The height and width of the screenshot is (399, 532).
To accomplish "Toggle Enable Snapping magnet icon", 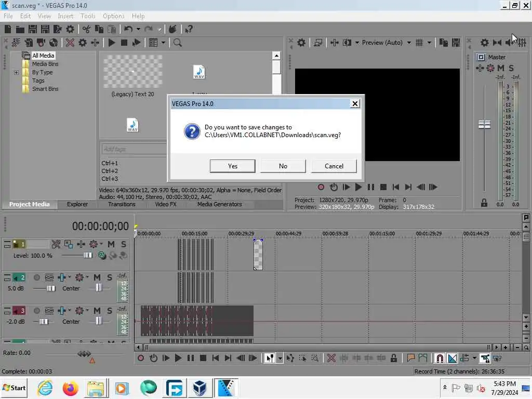I will point(440,358).
